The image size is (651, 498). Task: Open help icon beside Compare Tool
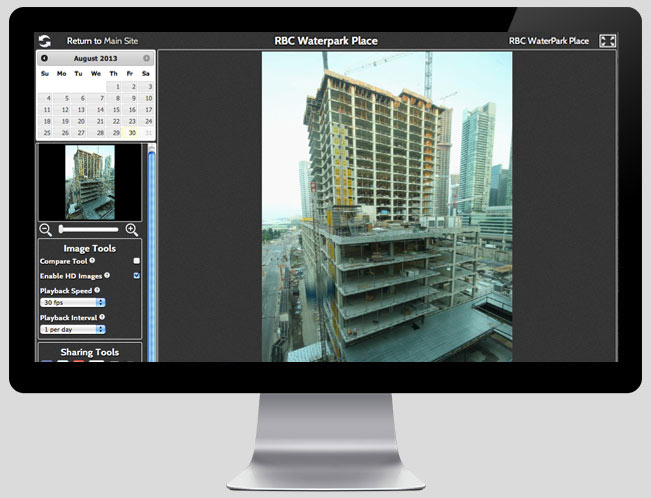point(92,261)
